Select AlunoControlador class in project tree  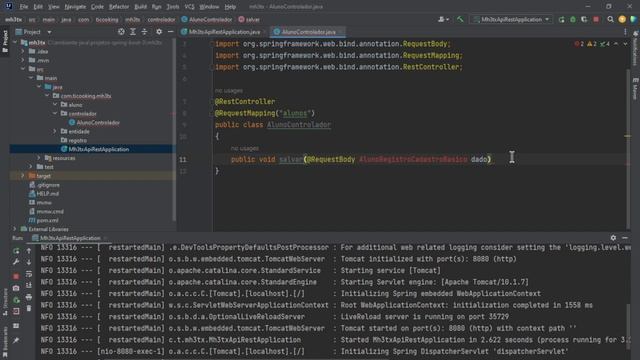[98, 122]
